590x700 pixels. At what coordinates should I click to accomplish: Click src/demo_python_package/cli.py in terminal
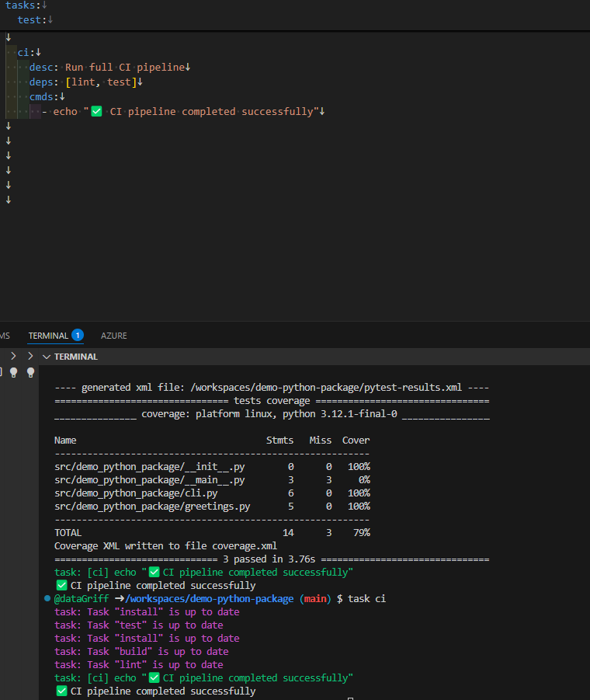pos(136,493)
